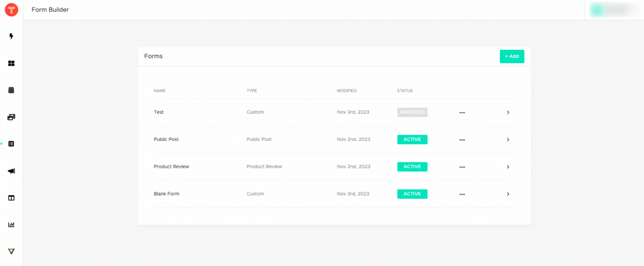Screen dimensions: 644x266
Task: Click the Nov 3rd, 2023 date for Test
Action: click(x=353, y=112)
